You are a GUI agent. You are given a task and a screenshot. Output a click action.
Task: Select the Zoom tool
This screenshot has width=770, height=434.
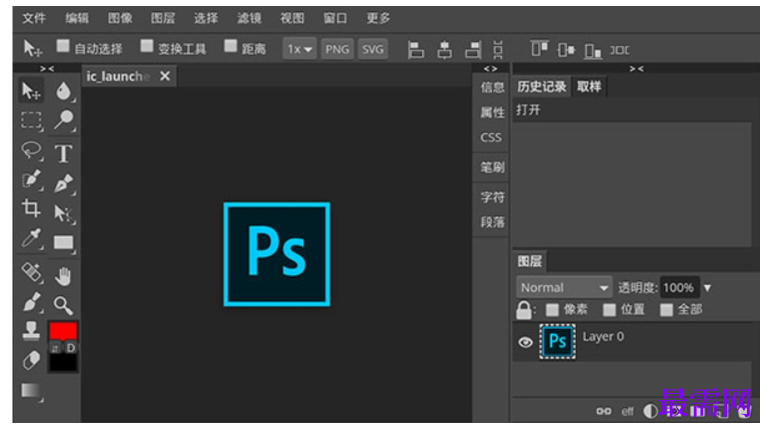coord(63,306)
